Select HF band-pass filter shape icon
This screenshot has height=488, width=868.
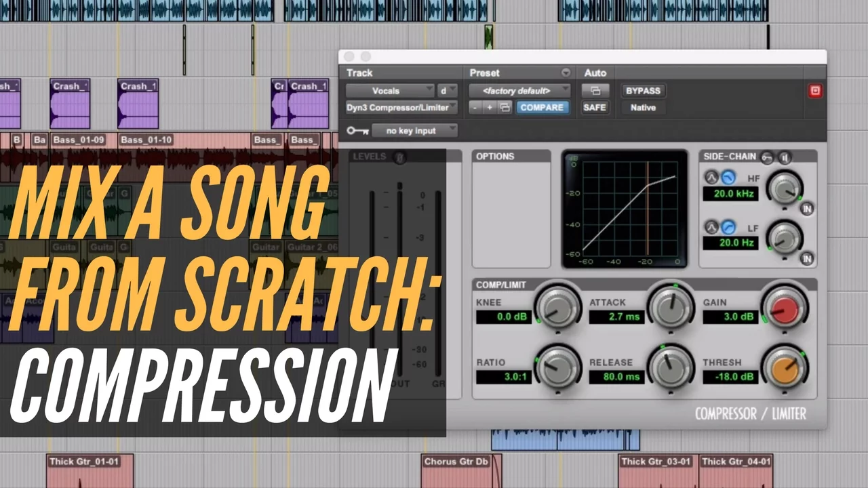[711, 178]
